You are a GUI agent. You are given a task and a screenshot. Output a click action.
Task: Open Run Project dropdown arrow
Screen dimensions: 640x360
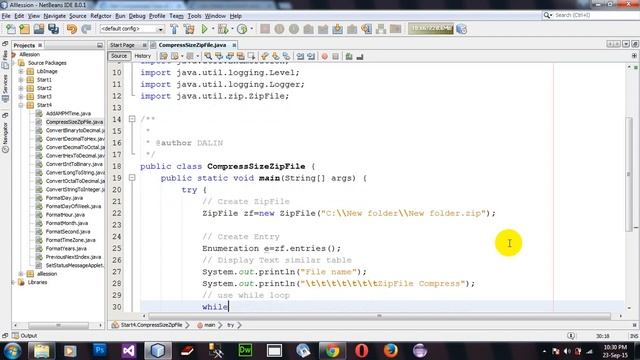click(212, 29)
